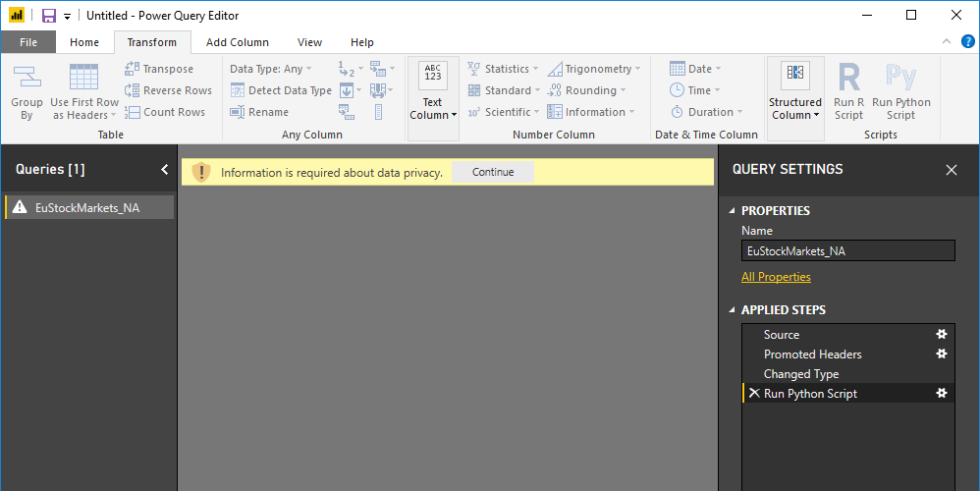Close the Query Settings pane
The image size is (980, 491).
tap(952, 170)
